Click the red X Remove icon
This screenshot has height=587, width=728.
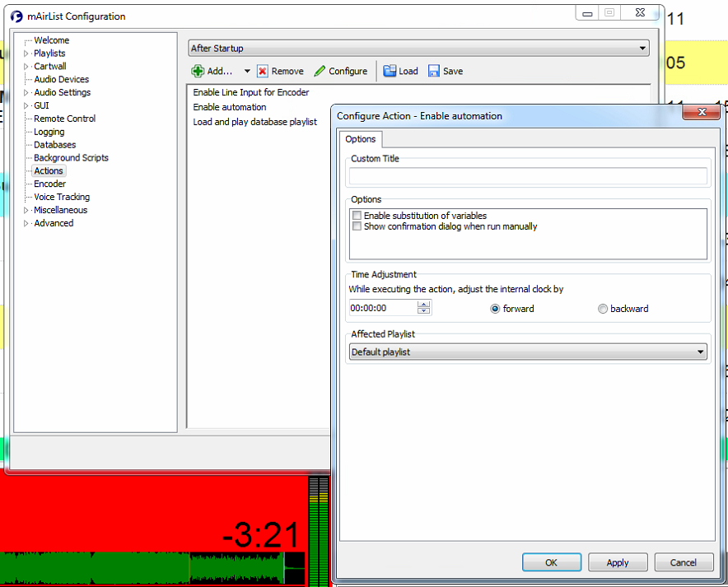(x=263, y=71)
